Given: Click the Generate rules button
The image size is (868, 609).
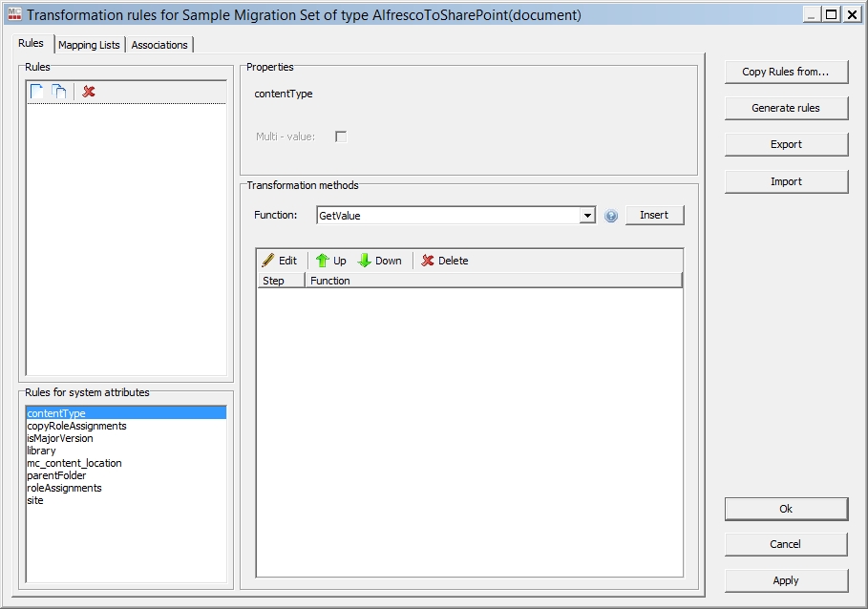Looking at the screenshot, I should click(786, 109).
